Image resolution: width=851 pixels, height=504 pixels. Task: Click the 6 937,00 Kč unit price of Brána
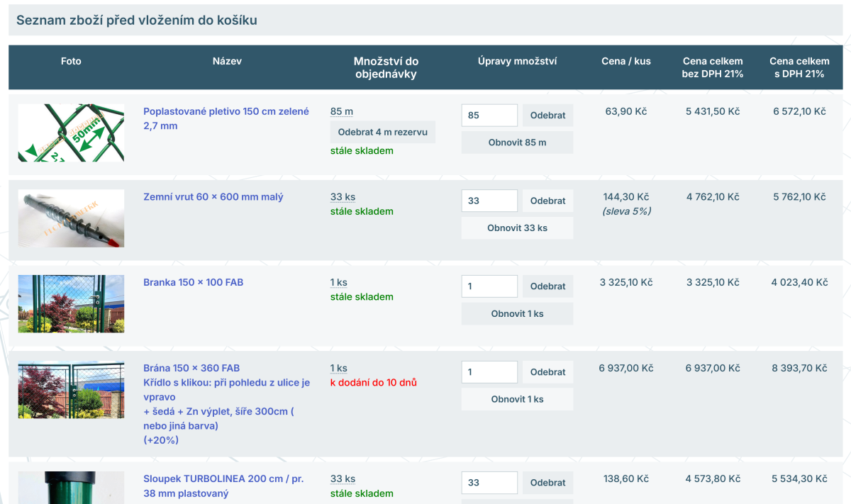pos(626,368)
